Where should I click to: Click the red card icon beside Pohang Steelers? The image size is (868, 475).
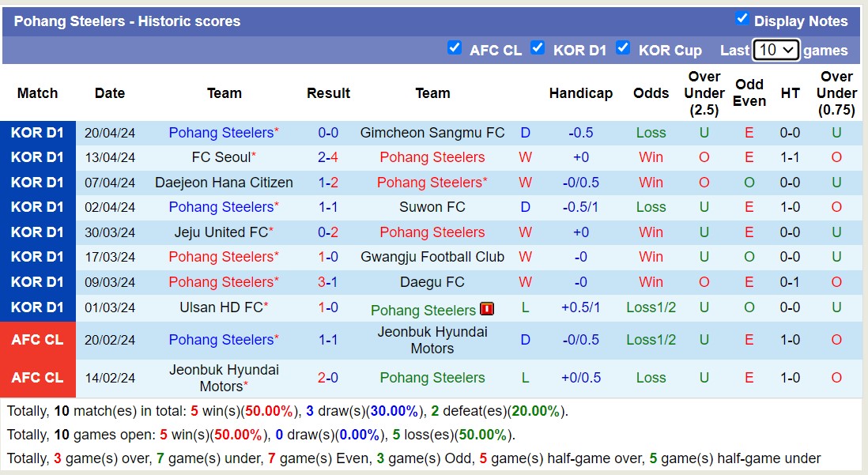click(487, 309)
